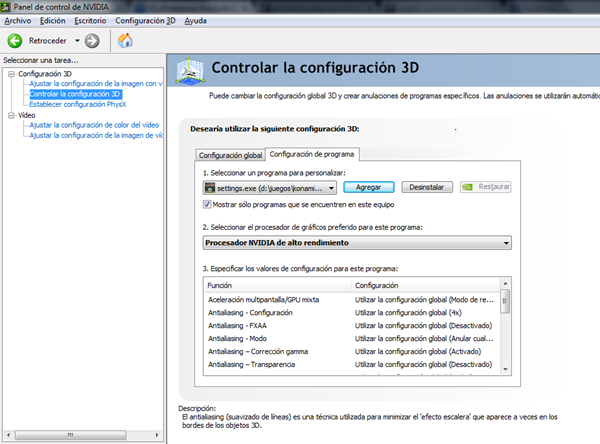Viewport: 600px width, 444px height.
Task: Open the Ayuda menu
Action: click(x=196, y=21)
